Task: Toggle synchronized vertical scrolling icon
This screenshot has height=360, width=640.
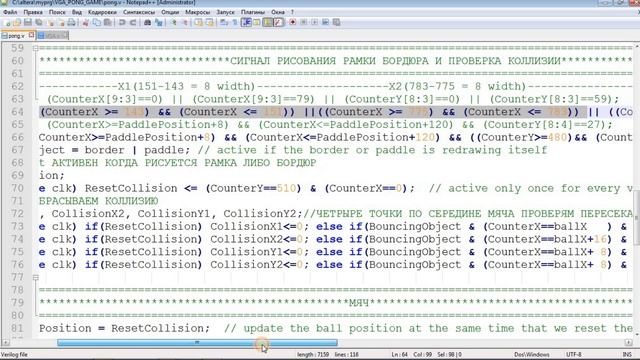Action: [x=198, y=22]
